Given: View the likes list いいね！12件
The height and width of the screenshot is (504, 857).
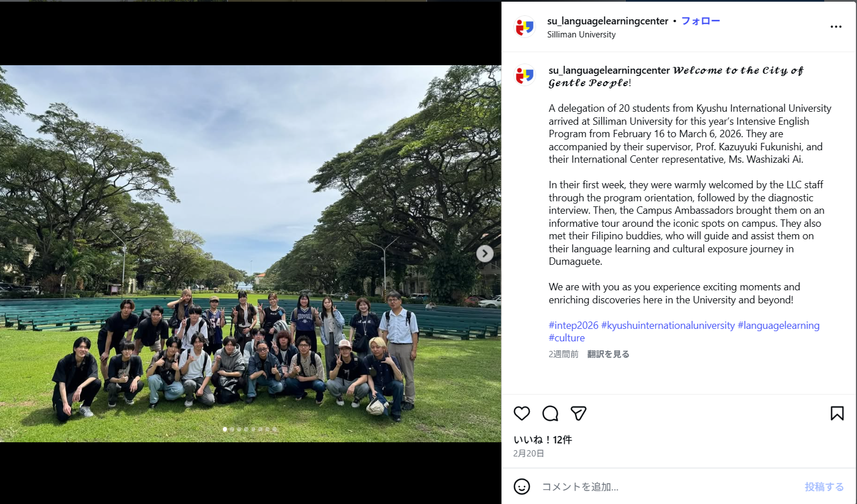Looking at the screenshot, I should pyautogui.click(x=543, y=440).
